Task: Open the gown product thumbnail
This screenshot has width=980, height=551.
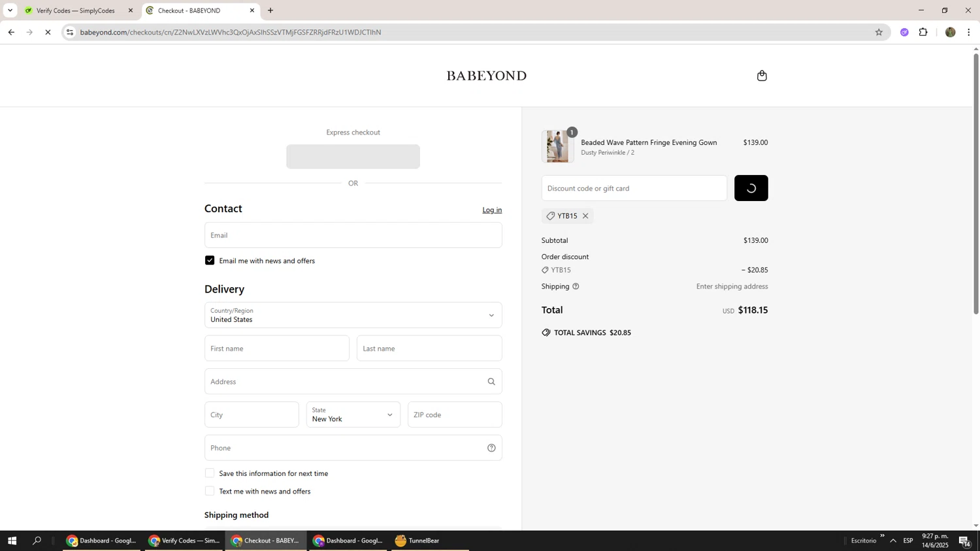Action: [557, 146]
